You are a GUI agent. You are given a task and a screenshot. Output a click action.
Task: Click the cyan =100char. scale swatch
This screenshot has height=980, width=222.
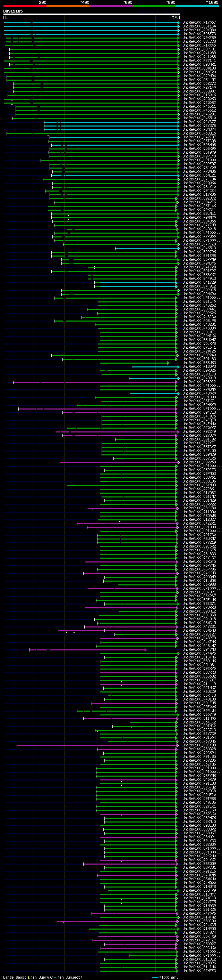155,977
